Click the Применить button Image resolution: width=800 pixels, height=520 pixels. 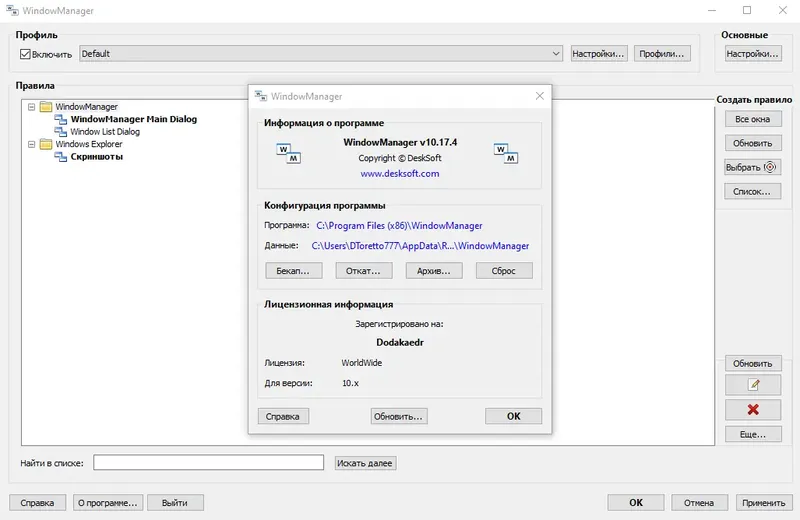pos(764,503)
